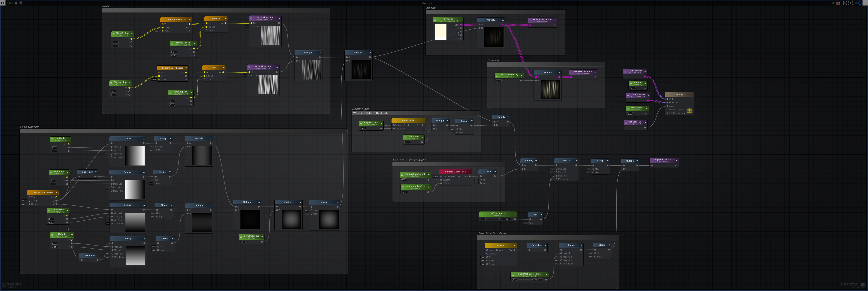The width and height of the screenshot is (868, 291).
Task: Select the Godray master node header
Action: coord(679,95)
